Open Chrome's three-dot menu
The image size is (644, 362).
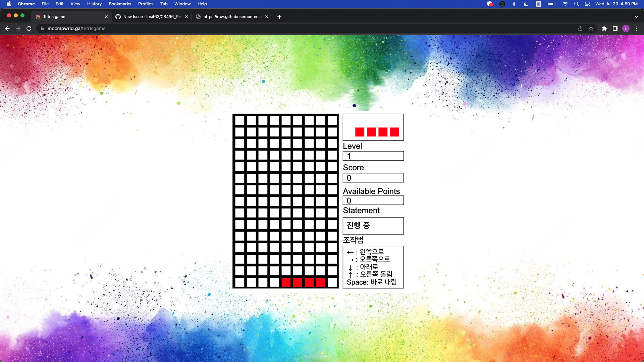coord(637,29)
